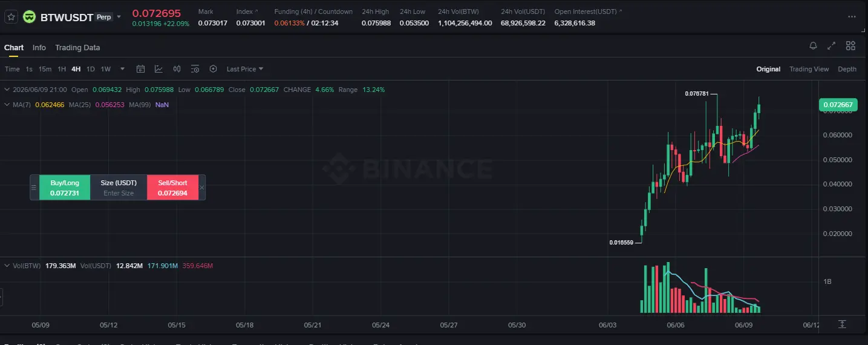Switch to Trading View chart
Viewport: 868px width, 345px height.
(x=809, y=69)
